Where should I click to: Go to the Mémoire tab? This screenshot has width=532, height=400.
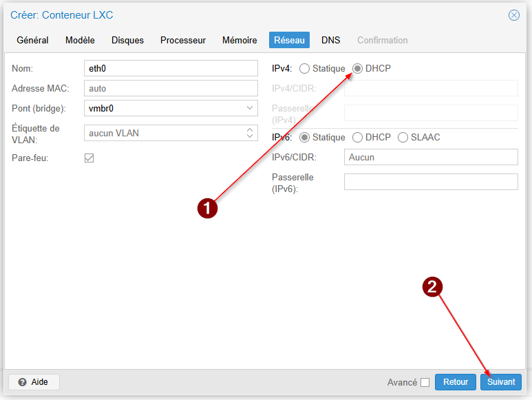(240, 40)
